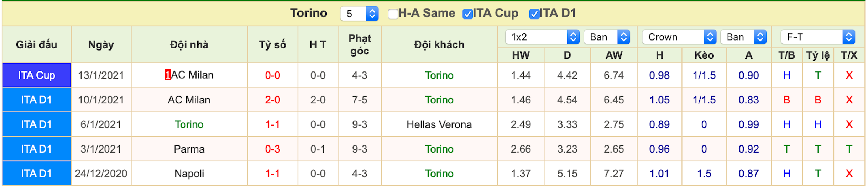Open the Ban dropdown beside 1x2
Viewport: 868px width, 186px height.
[607, 37]
